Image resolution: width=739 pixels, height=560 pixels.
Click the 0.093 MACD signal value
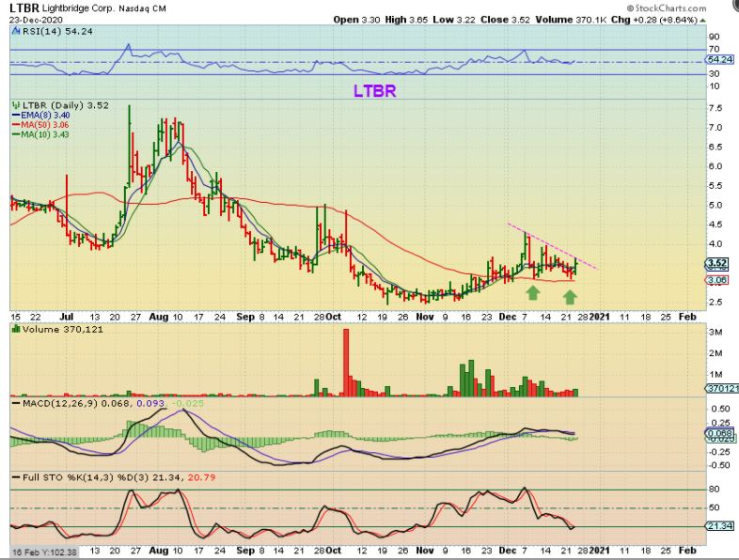[x=150, y=404]
